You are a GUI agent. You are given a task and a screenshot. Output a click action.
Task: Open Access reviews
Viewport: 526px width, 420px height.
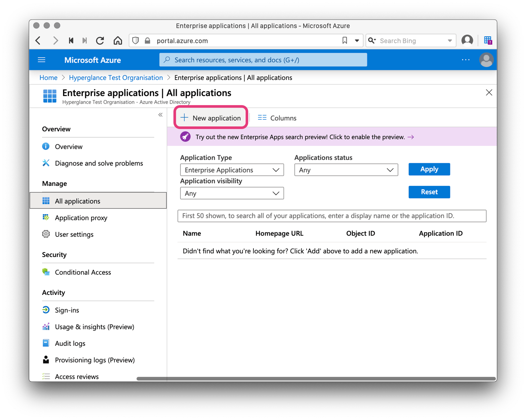click(x=76, y=376)
